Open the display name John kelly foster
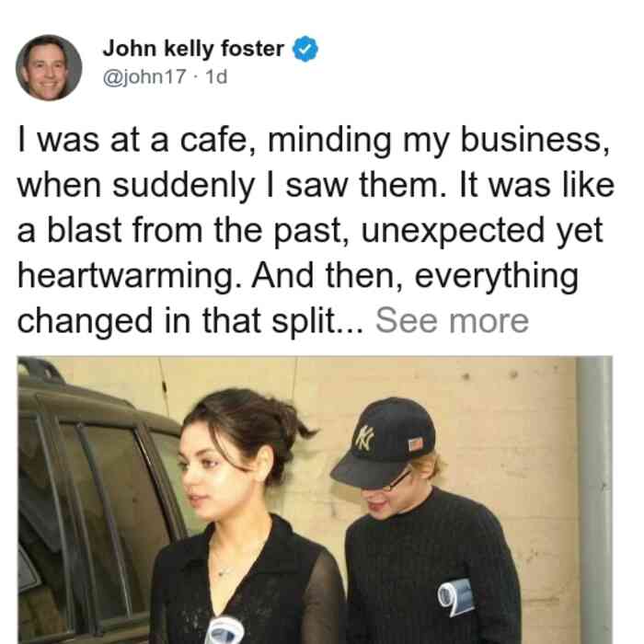This screenshot has width=644, height=644. [x=193, y=49]
